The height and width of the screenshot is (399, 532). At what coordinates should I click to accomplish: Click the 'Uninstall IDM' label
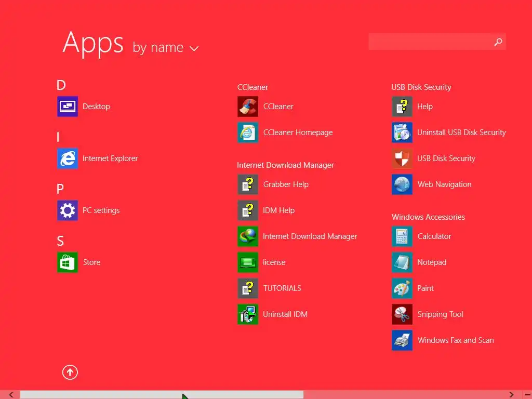click(x=285, y=314)
